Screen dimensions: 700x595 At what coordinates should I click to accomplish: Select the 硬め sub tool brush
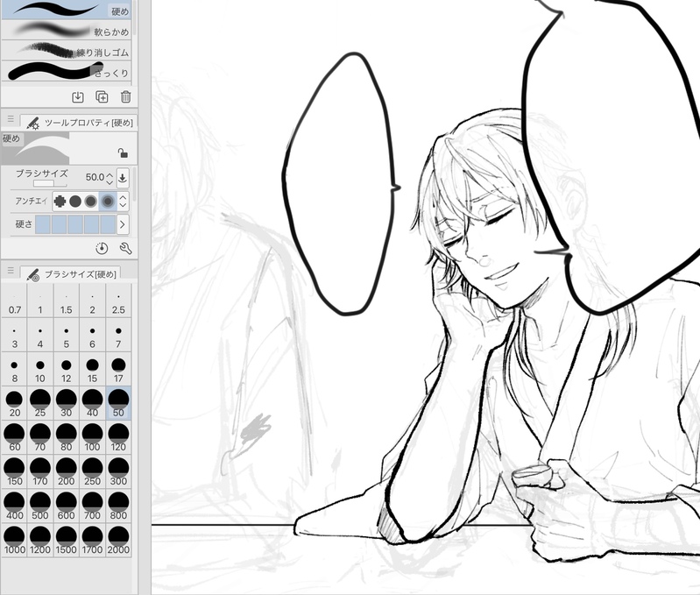tap(67, 10)
